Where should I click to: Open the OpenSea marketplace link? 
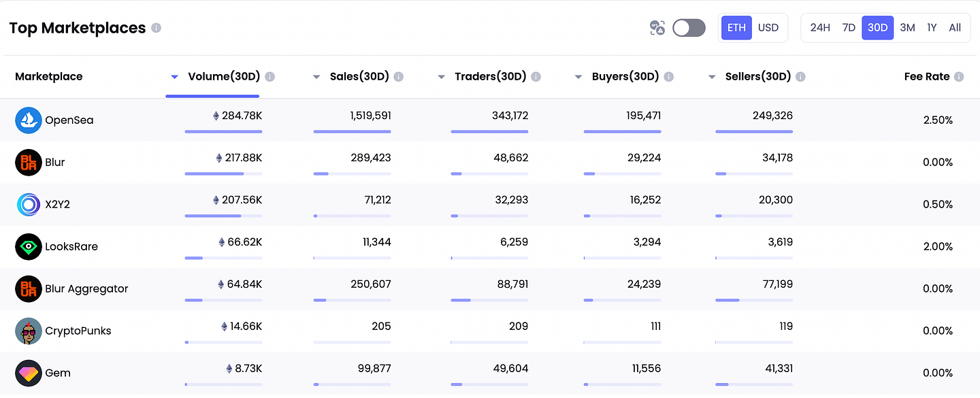69,120
